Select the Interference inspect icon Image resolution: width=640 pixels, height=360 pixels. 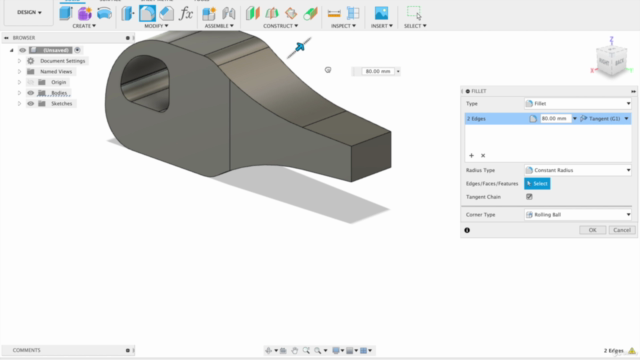(x=353, y=13)
